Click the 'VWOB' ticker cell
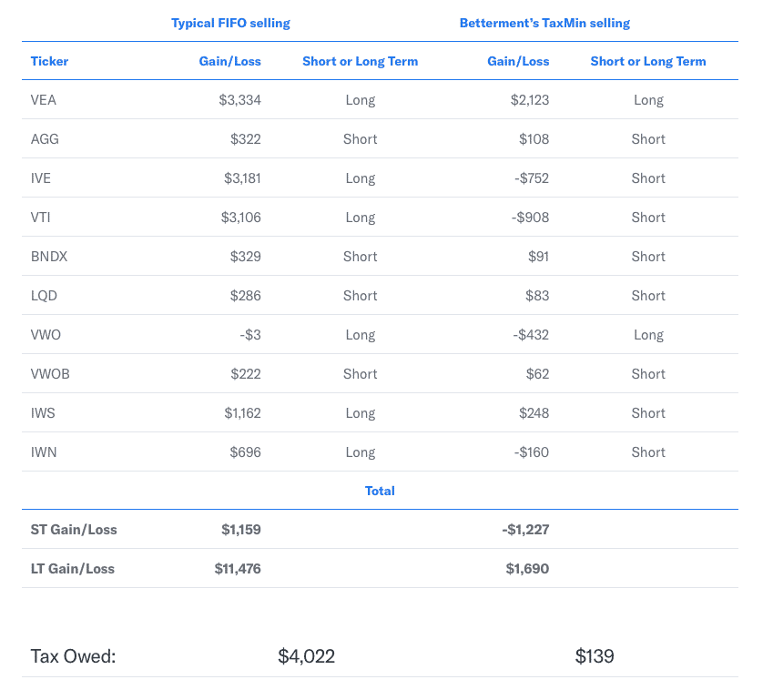Screen dimensions: 763x700 pyautogui.click(x=50, y=374)
